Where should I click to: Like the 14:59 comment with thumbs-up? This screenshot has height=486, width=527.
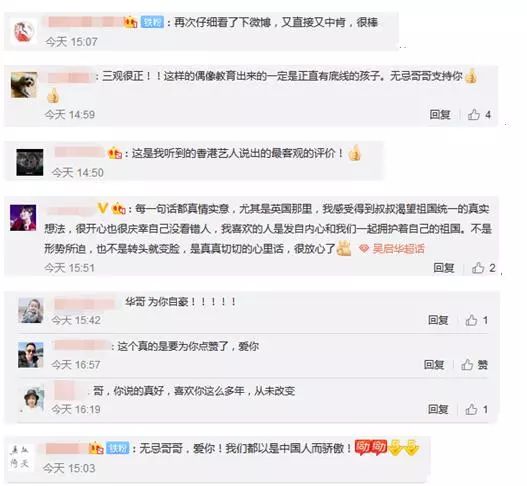coord(479,115)
